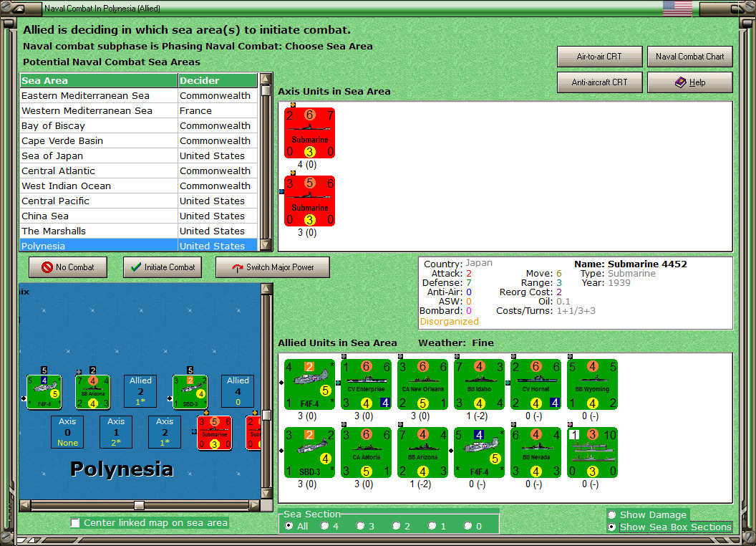Select the BB Idaho battleship unit
Image resolution: width=756 pixels, height=546 pixels.
tap(479, 384)
